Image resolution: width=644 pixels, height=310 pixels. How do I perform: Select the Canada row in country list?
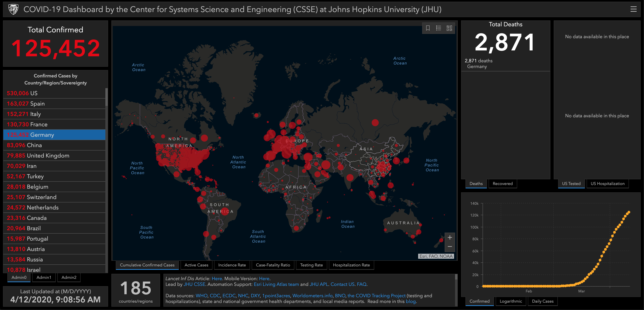point(54,218)
